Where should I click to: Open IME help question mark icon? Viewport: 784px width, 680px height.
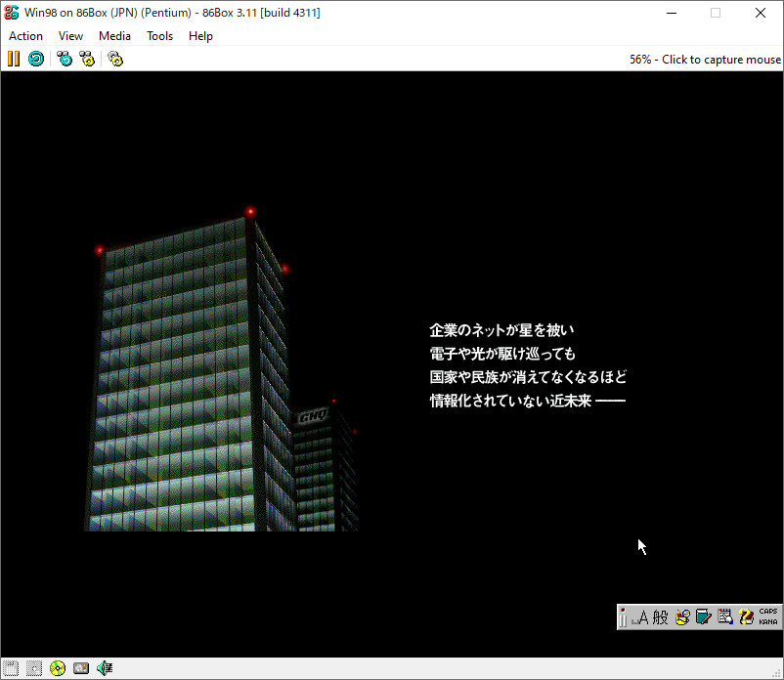pyautogui.click(x=746, y=617)
